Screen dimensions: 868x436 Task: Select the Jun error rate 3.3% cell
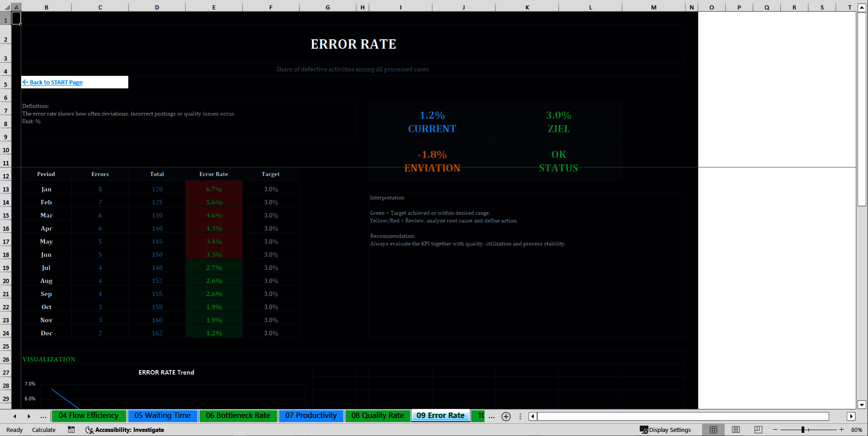[x=214, y=254]
